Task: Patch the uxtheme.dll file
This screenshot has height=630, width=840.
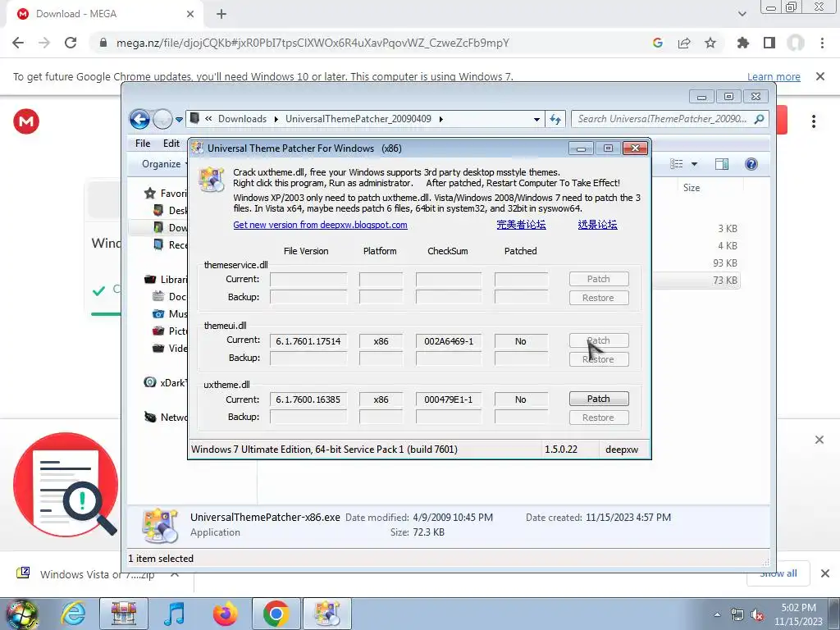Action: [x=598, y=399]
